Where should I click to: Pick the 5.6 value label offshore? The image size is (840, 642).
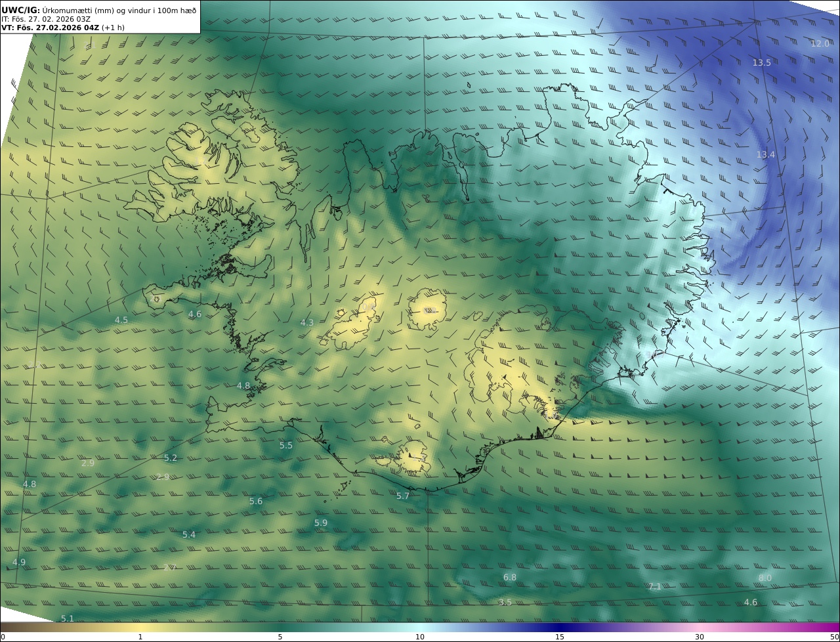coord(256,501)
